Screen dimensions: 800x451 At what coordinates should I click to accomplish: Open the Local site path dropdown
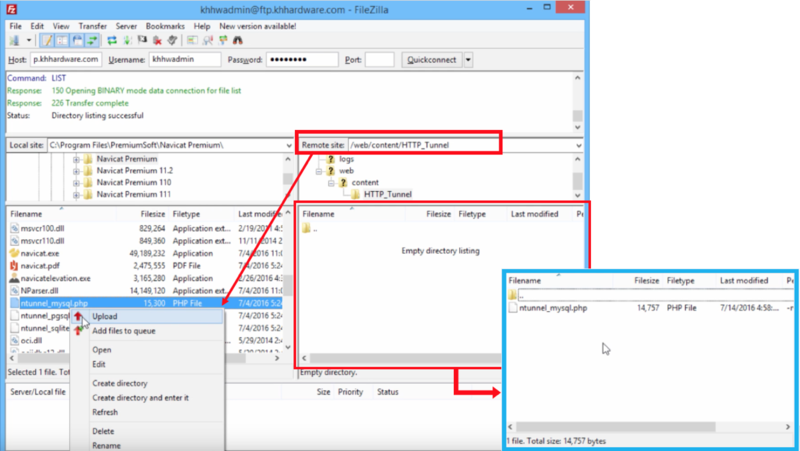[289, 145]
